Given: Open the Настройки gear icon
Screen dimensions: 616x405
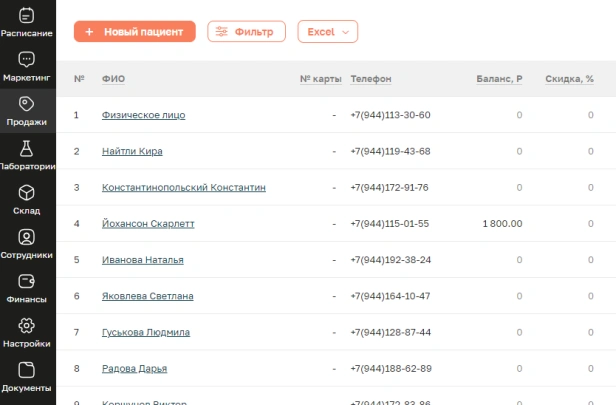Looking at the screenshot, I should pos(27,326).
